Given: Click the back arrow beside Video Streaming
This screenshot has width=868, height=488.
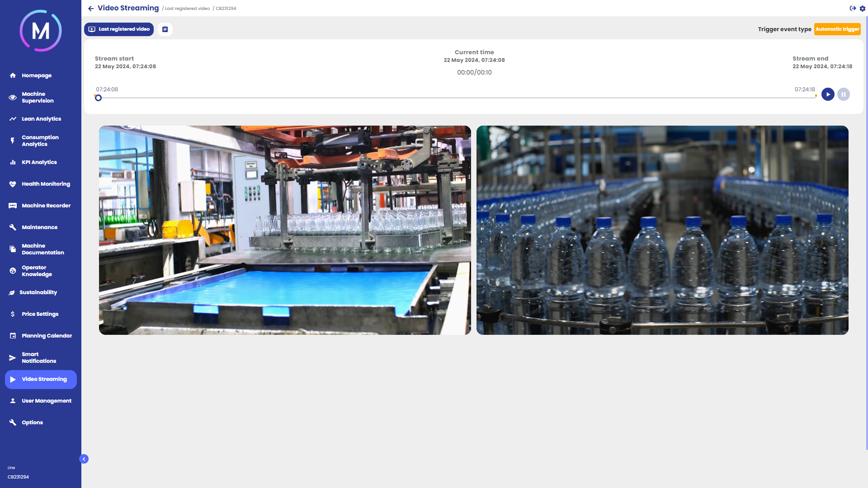Looking at the screenshot, I should pyautogui.click(x=91, y=9).
